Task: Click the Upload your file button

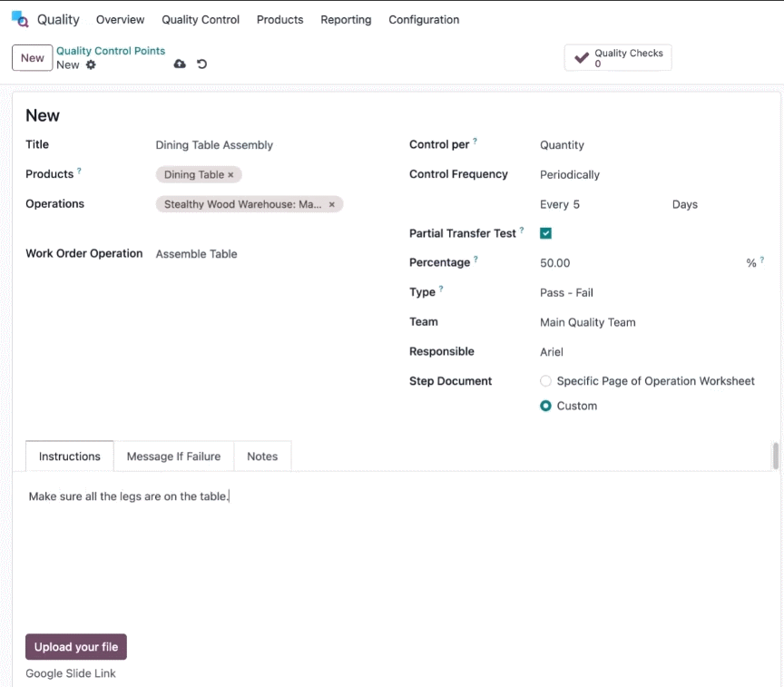Action: [x=76, y=647]
